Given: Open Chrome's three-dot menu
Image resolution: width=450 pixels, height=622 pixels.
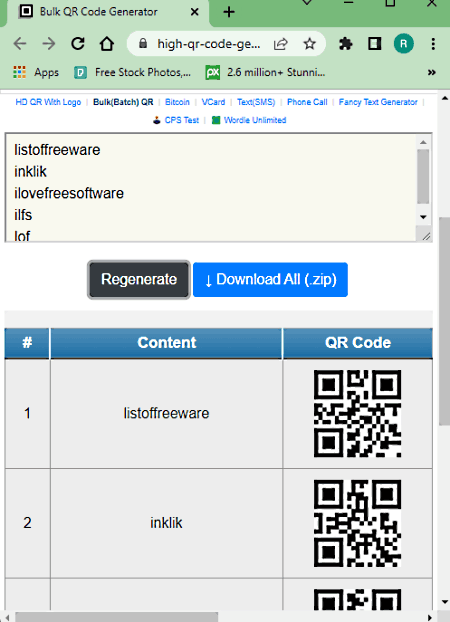Looking at the screenshot, I should pos(433,44).
